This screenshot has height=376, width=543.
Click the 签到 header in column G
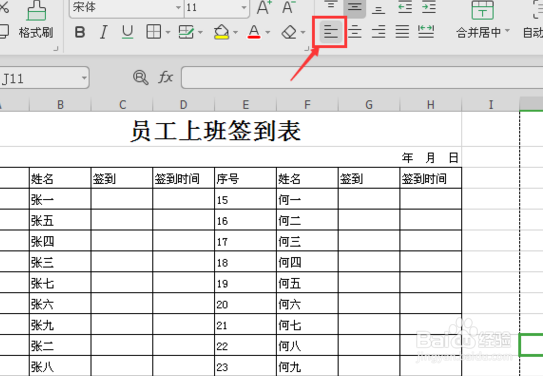pos(369,179)
